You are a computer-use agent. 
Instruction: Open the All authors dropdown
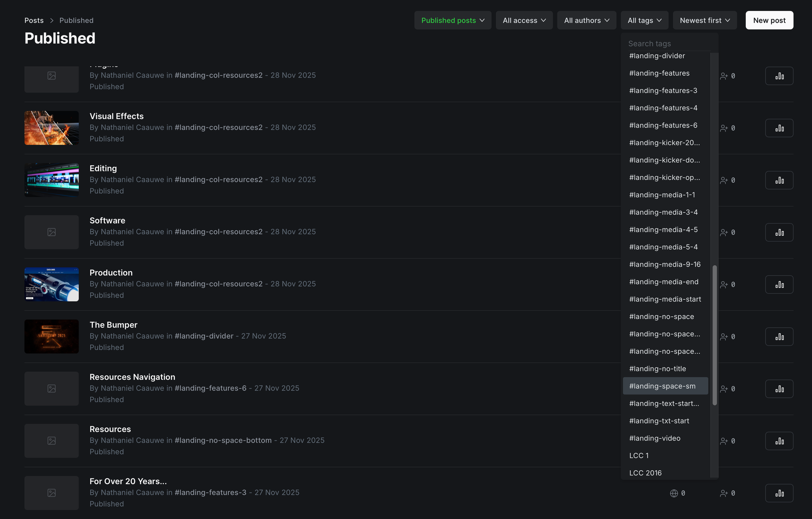point(587,20)
